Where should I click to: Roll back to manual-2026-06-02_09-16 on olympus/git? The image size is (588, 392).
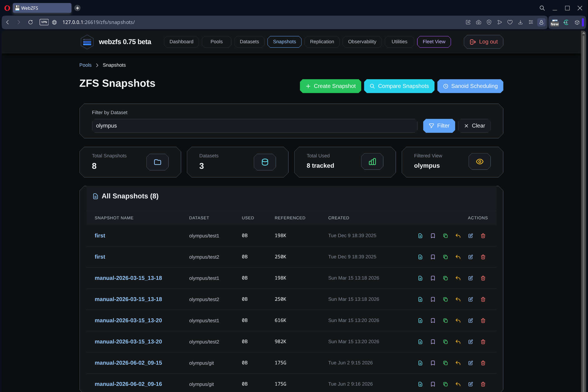pos(458,384)
